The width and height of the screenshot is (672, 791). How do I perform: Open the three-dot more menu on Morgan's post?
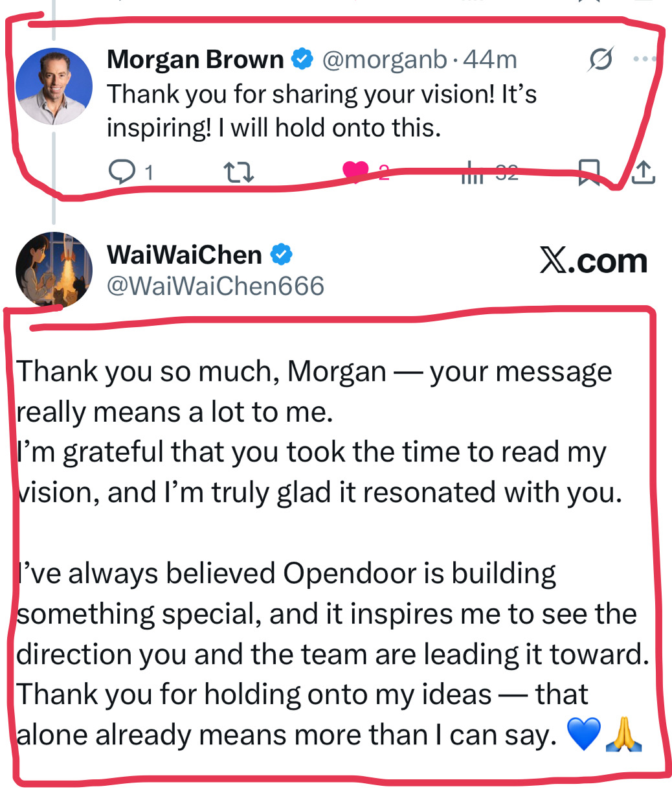[x=645, y=59]
